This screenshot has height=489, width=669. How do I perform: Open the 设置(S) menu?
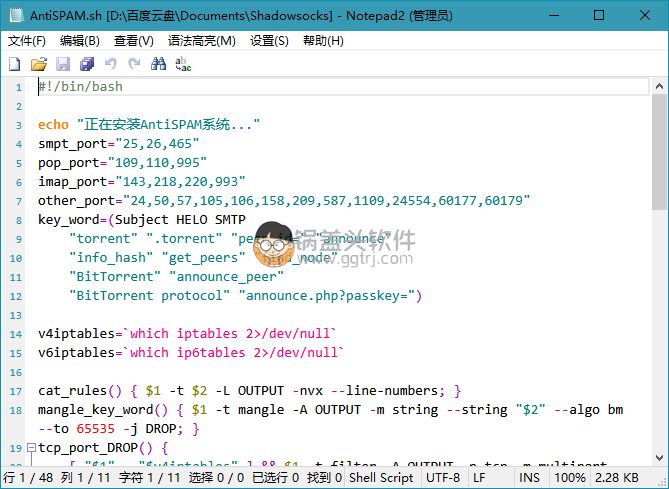click(269, 41)
